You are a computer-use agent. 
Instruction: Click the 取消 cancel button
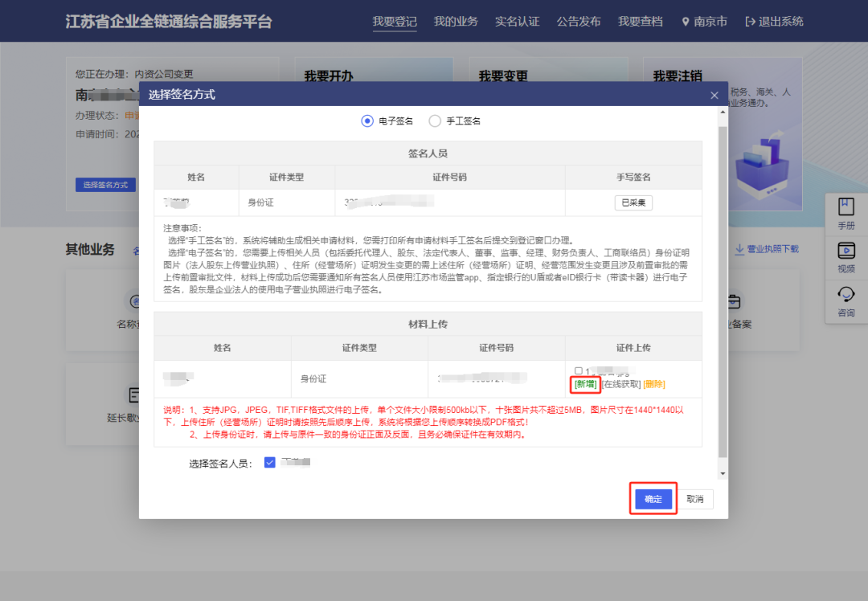tap(694, 499)
